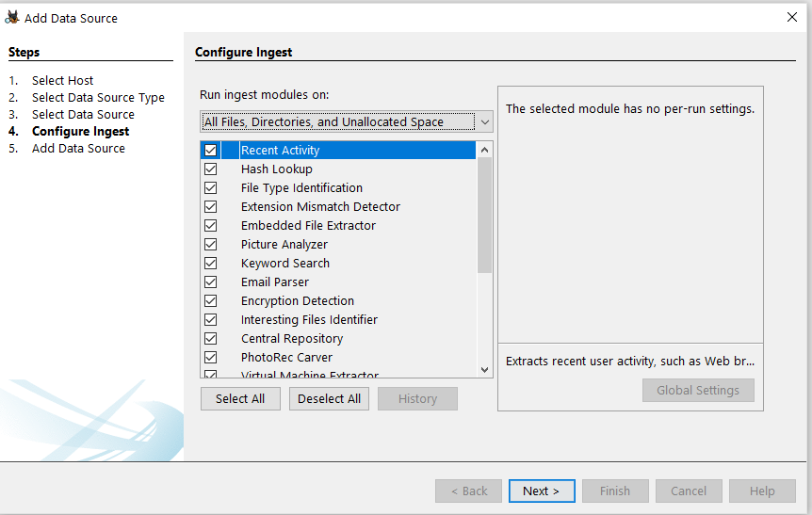The image size is (812, 515).
Task: Close the Add Data Source dialog
Action: (x=791, y=17)
